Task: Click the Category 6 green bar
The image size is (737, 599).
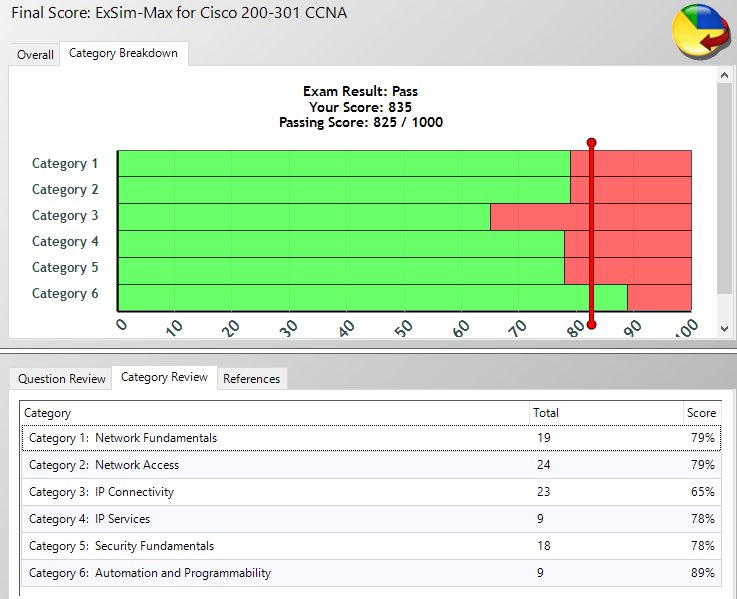Action: pos(373,298)
